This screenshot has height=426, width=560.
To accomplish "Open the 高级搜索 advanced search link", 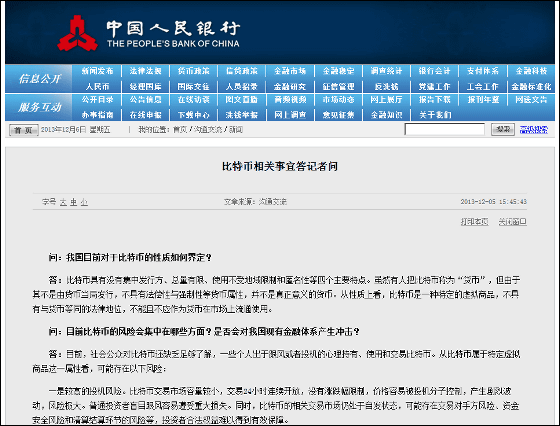I will (x=534, y=130).
